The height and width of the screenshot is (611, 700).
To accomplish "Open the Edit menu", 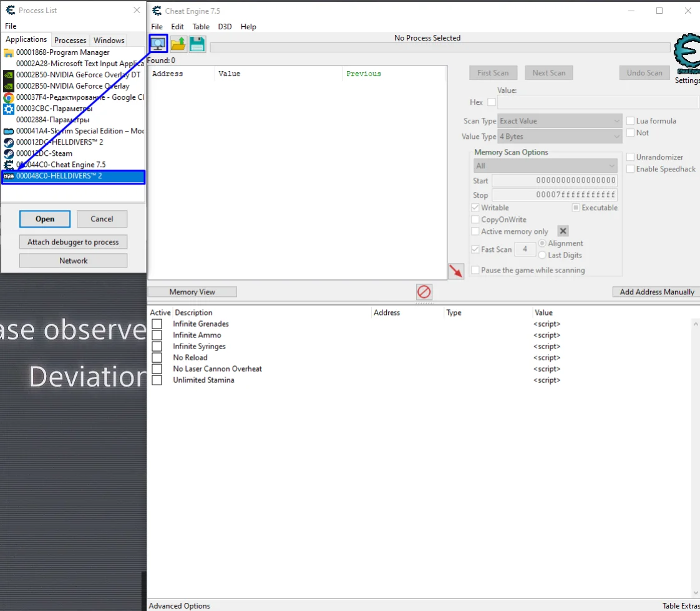I will pos(177,27).
